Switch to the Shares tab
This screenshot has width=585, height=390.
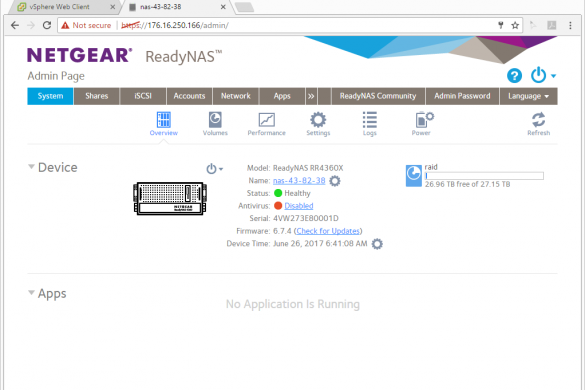pos(97,96)
